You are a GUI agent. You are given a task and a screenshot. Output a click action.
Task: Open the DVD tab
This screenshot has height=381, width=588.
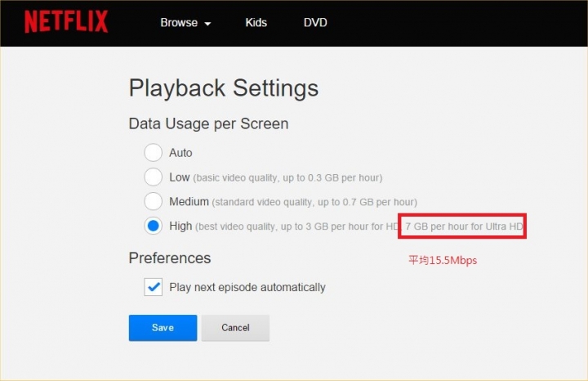[x=314, y=23]
